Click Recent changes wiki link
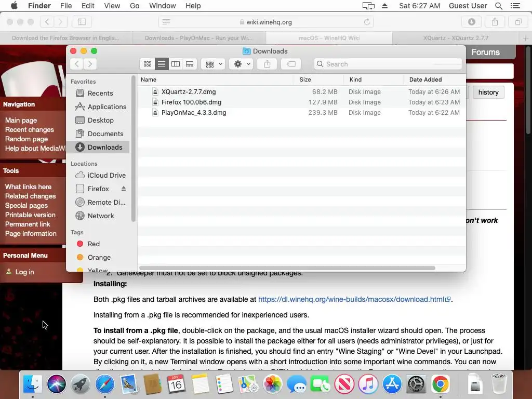This screenshot has width=532, height=399. point(30,129)
